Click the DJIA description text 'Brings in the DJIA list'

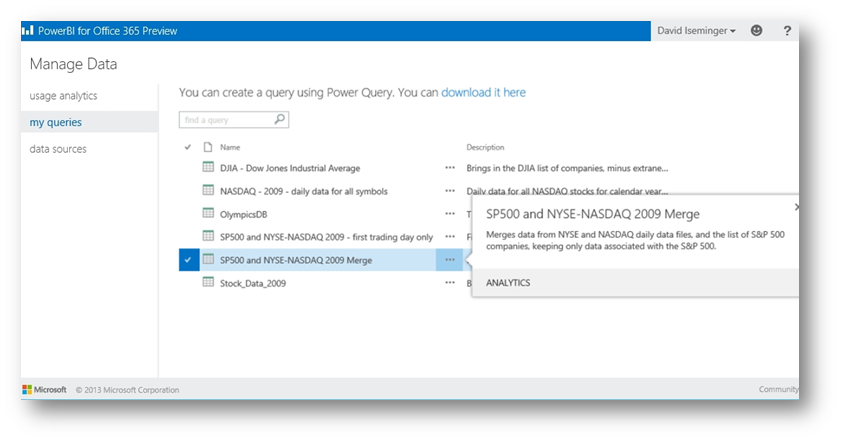coord(567,168)
